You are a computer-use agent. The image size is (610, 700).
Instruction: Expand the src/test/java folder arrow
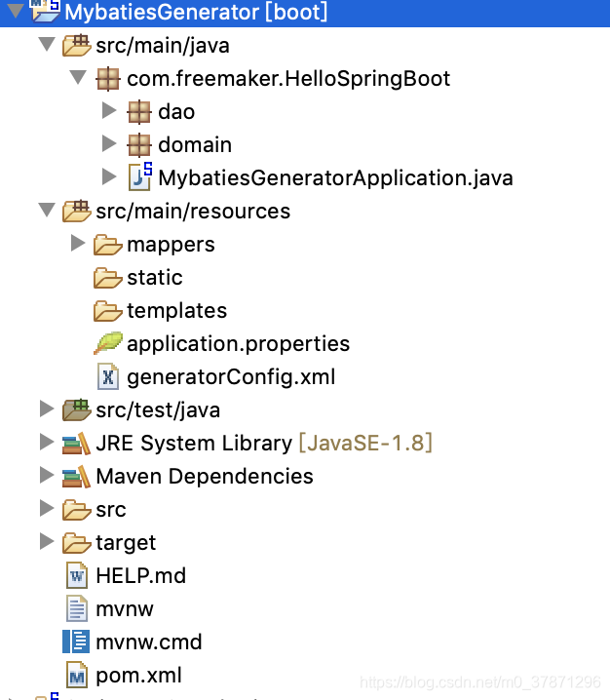(47, 408)
